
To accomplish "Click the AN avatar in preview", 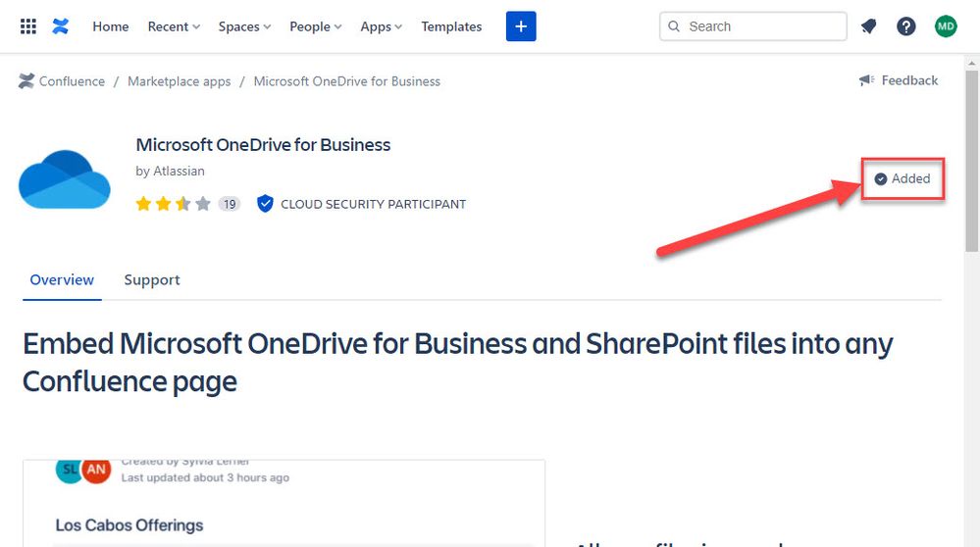I will (96, 470).
